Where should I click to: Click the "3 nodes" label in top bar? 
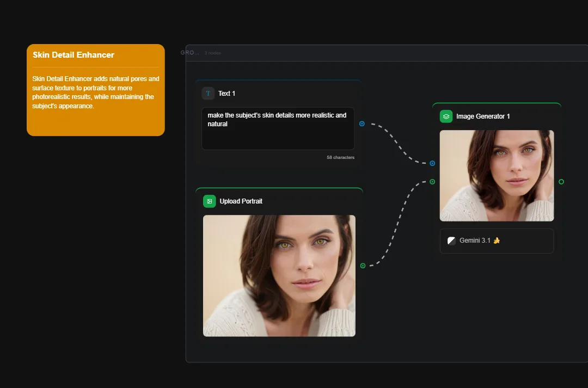click(212, 53)
